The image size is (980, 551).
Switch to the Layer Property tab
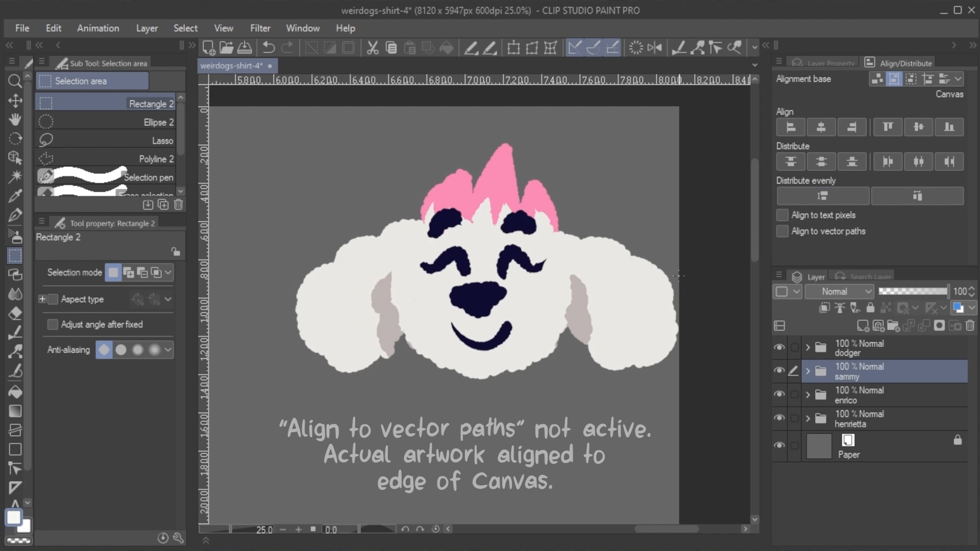[824, 63]
